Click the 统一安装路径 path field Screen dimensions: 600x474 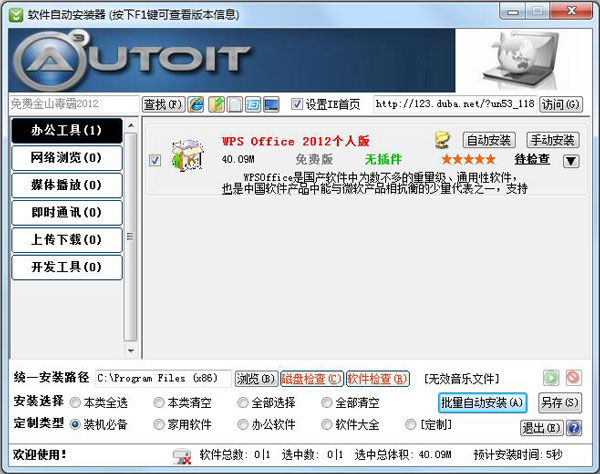[x=163, y=378]
